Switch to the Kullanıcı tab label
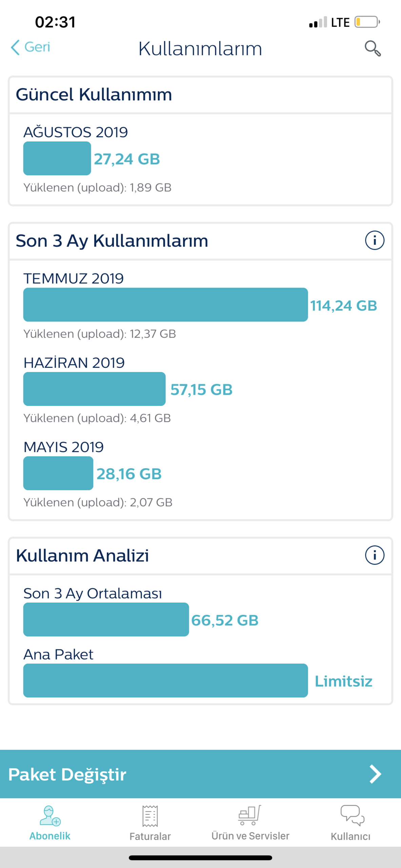Viewport: 401px width, 868px height. pos(350,836)
